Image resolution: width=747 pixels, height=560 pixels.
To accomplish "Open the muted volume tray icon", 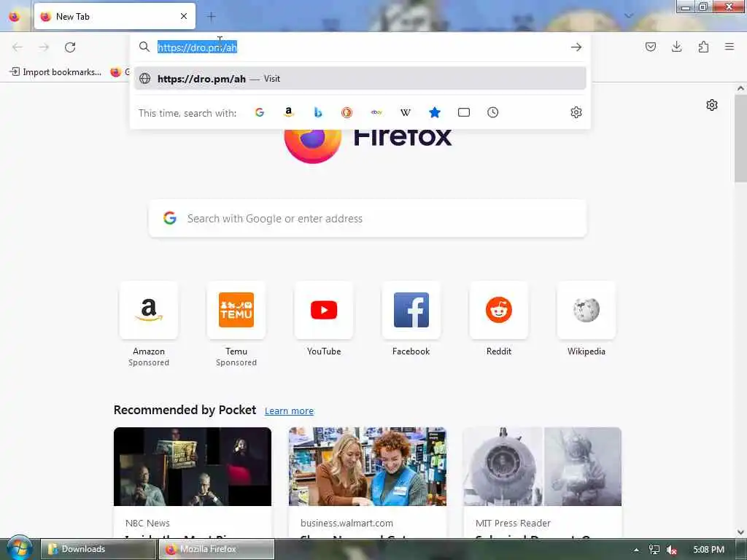I will coord(672,550).
